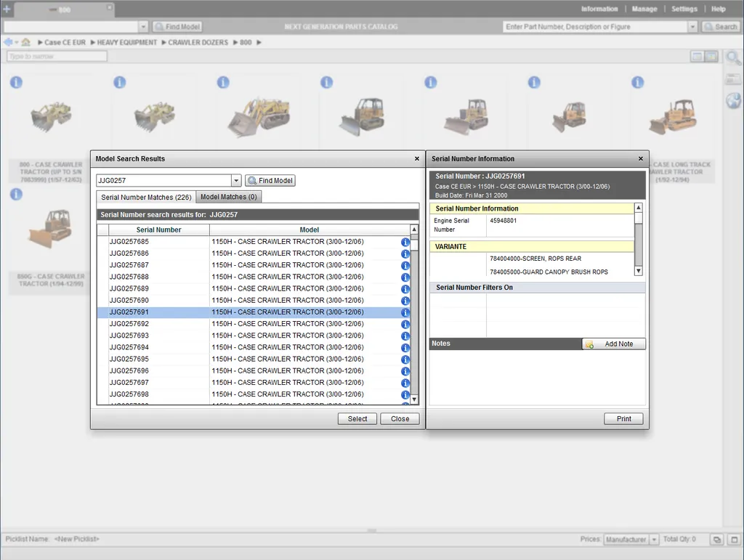
Task: Open the Information menu
Action: (599, 9)
